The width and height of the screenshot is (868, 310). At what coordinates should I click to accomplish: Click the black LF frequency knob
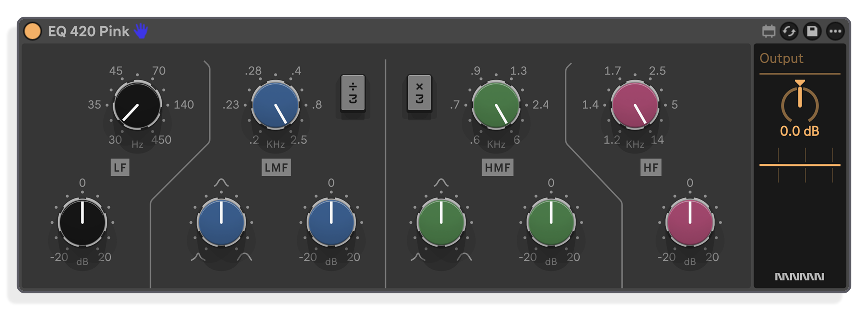137,105
